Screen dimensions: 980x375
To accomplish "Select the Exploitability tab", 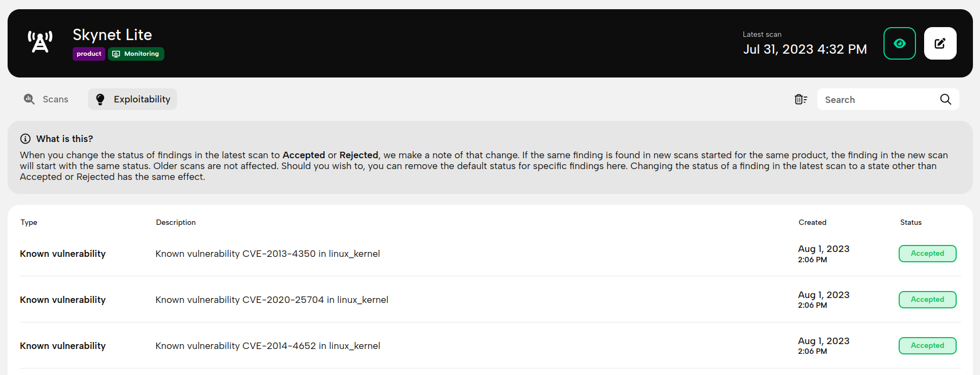I will (133, 99).
